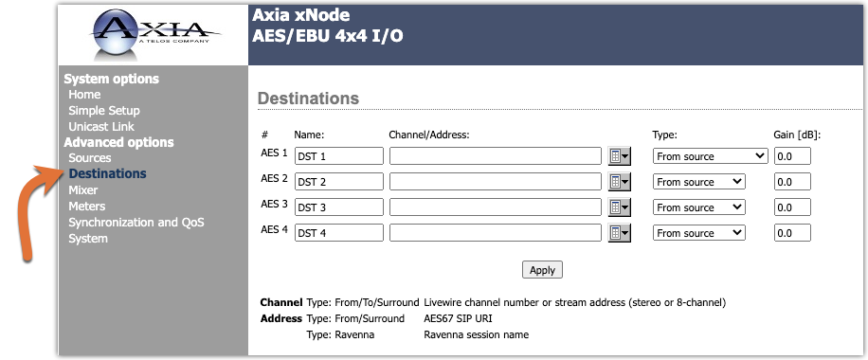
Task: Open the AES 3 channel browser icon
Action: 620,207
